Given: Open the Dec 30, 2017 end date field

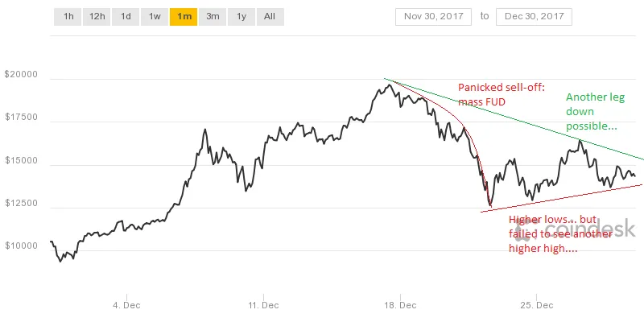Looking at the screenshot, I should coord(534,16).
